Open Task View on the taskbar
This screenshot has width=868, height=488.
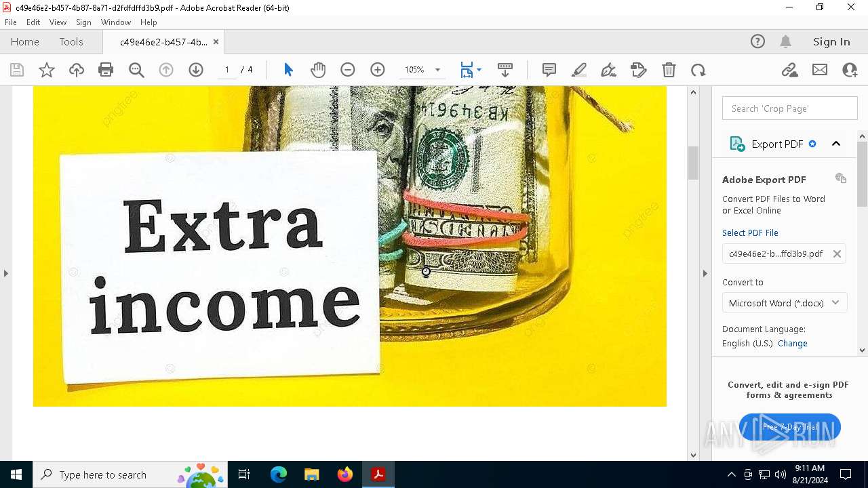point(244,474)
